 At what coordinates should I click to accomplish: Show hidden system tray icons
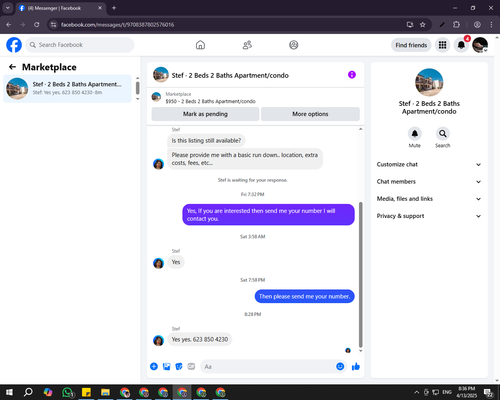[x=416, y=392]
